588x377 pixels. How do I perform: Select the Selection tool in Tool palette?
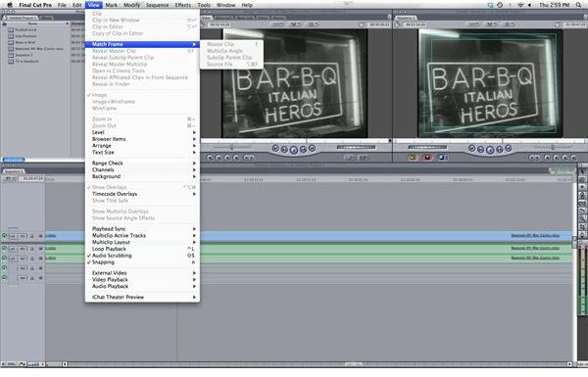582,171
